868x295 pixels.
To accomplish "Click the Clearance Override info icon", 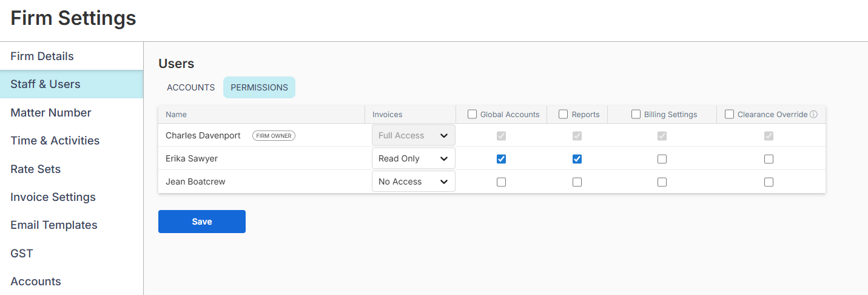I will 813,114.
